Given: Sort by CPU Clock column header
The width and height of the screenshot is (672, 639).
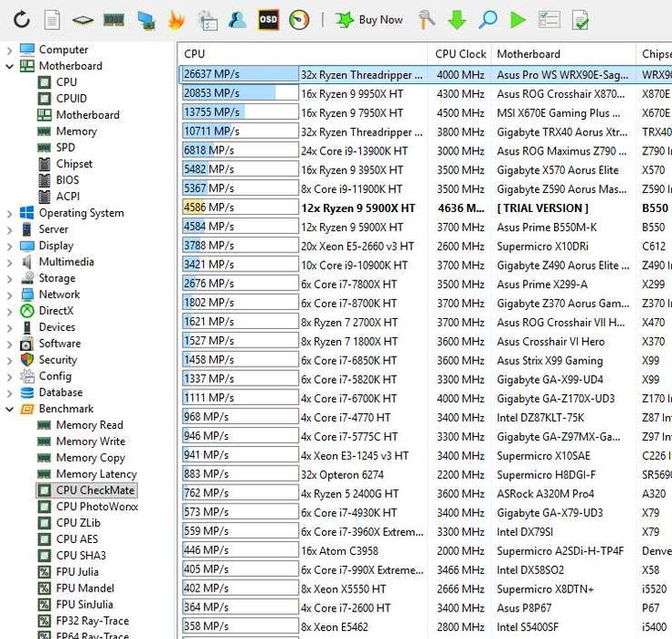Looking at the screenshot, I should [x=460, y=54].
